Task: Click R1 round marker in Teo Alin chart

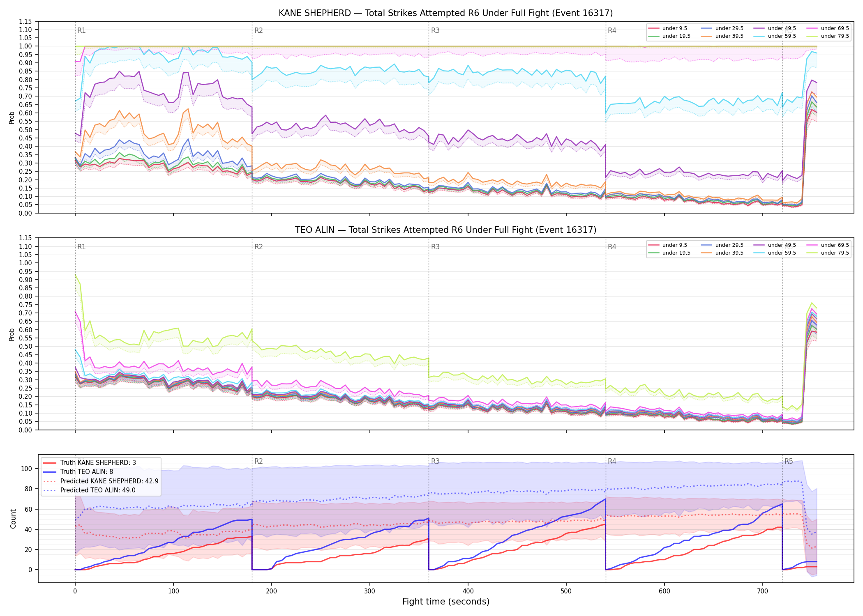Action: (81, 247)
